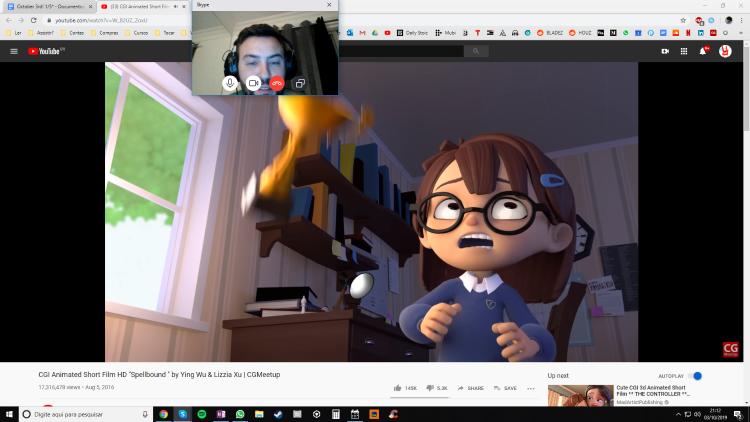This screenshot has width=750, height=422.
Task: Open THE CONTROLLER up next thumbnail
Action: point(580,396)
